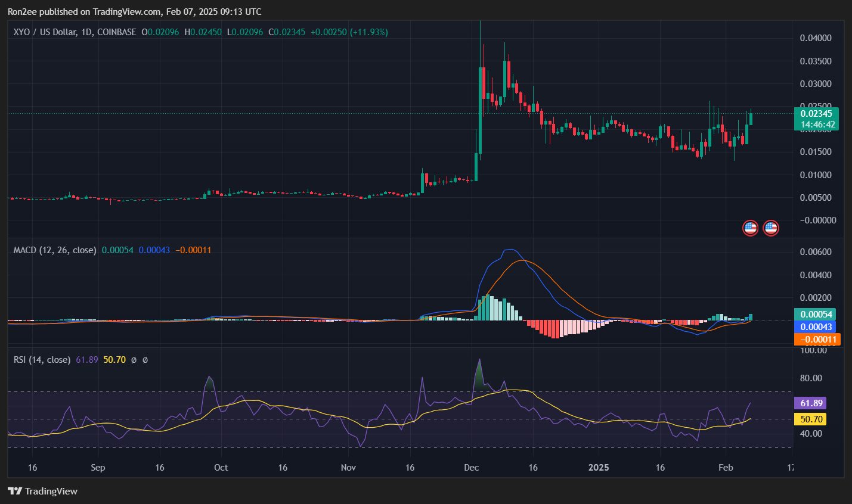Click the second ∅ symbol in RSI row

point(145,360)
